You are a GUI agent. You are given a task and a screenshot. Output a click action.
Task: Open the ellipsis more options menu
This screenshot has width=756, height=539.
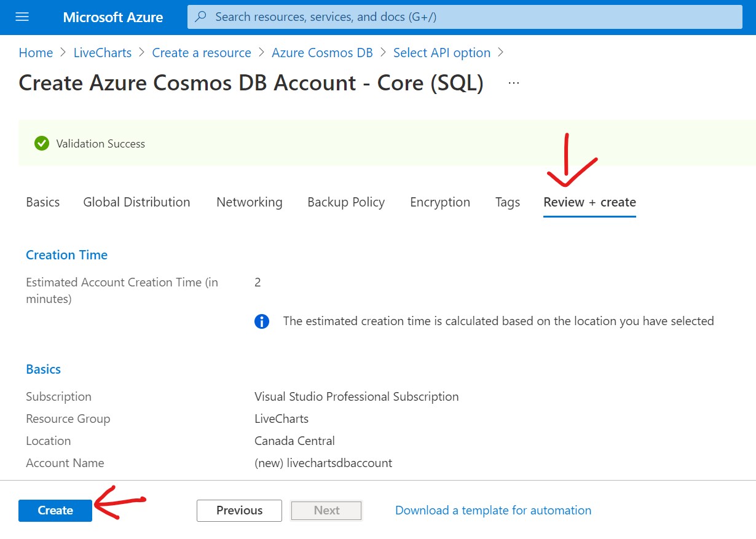[514, 83]
